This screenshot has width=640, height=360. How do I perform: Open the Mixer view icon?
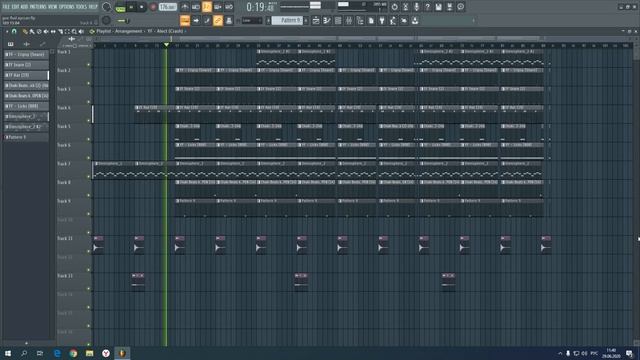(349, 20)
